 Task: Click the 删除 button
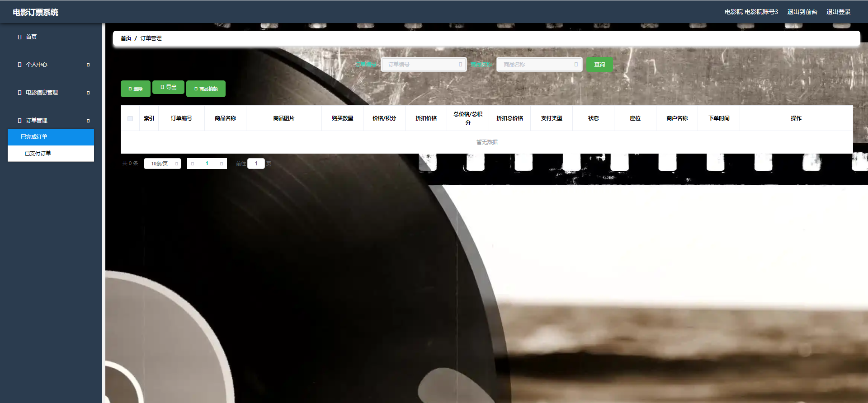pyautogui.click(x=136, y=89)
